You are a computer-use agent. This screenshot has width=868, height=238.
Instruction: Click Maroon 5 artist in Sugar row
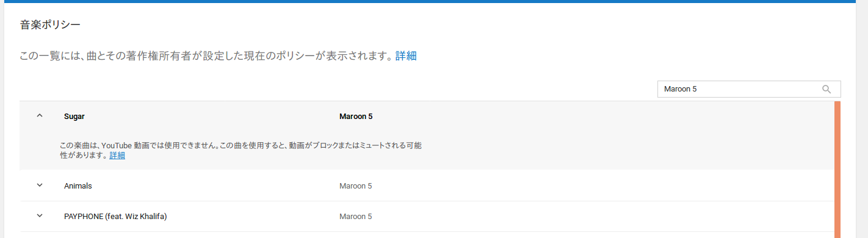click(x=356, y=116)
